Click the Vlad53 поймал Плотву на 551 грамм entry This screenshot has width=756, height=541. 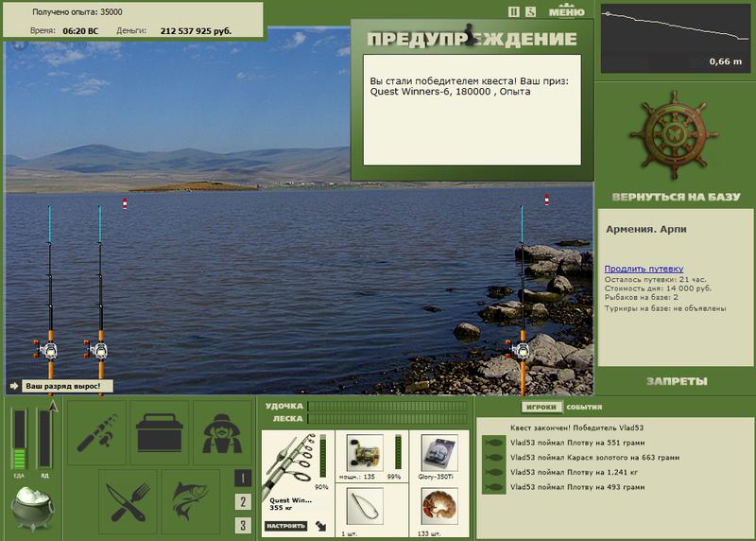point(577,443)
